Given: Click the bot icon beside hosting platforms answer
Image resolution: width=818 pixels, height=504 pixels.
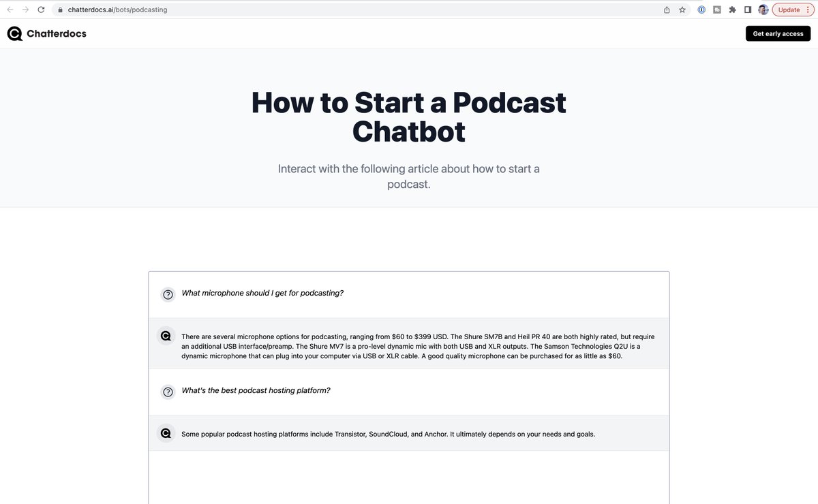Looking at the screenshot, I should pos(166,433).
